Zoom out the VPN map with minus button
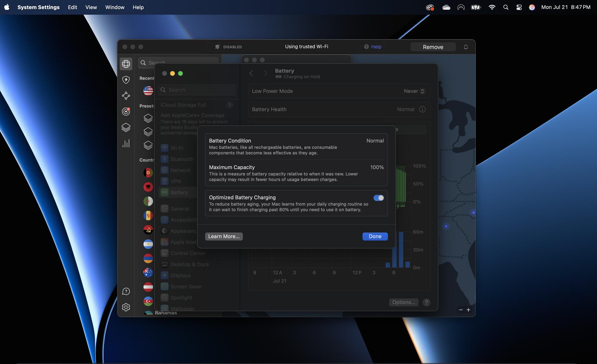Screen dimensions: 597x364 pos(461,310)
